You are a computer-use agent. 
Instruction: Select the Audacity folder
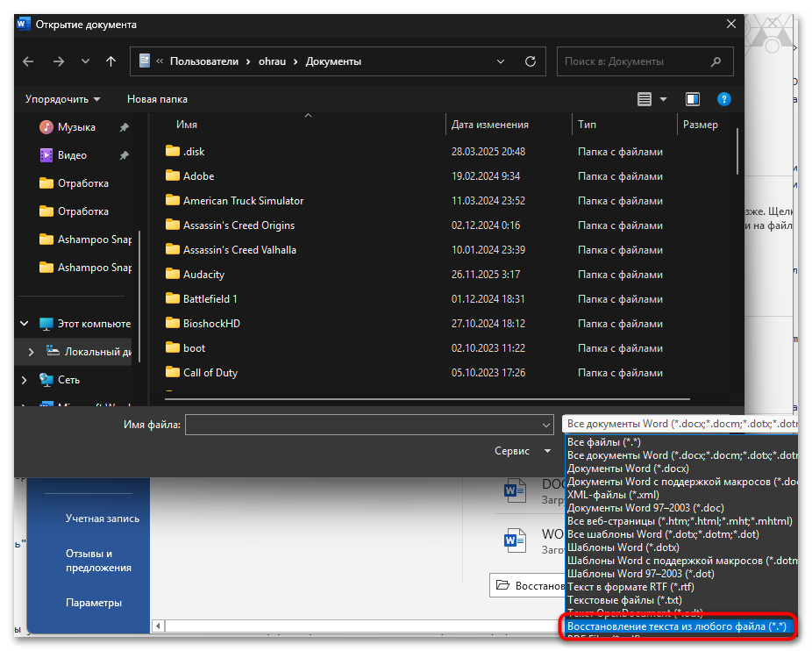[x=203, y=275]
